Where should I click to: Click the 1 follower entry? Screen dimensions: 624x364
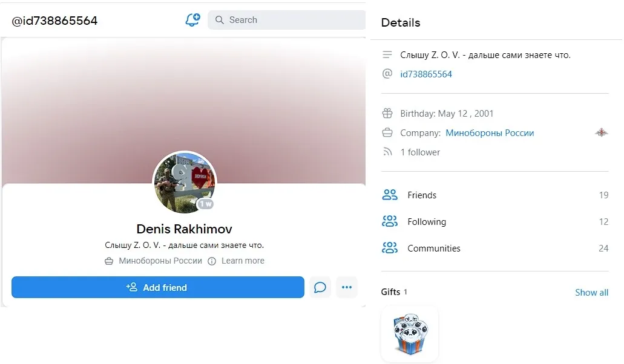[x=420, y=152]
